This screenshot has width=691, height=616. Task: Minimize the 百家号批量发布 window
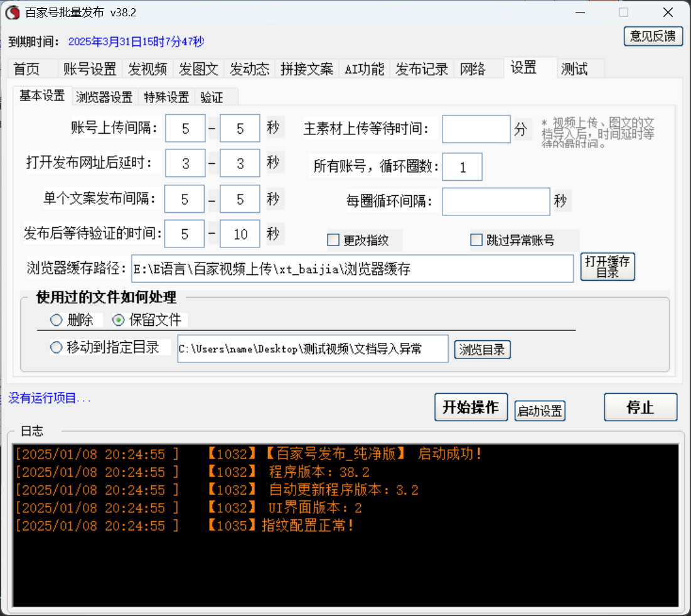581,13
